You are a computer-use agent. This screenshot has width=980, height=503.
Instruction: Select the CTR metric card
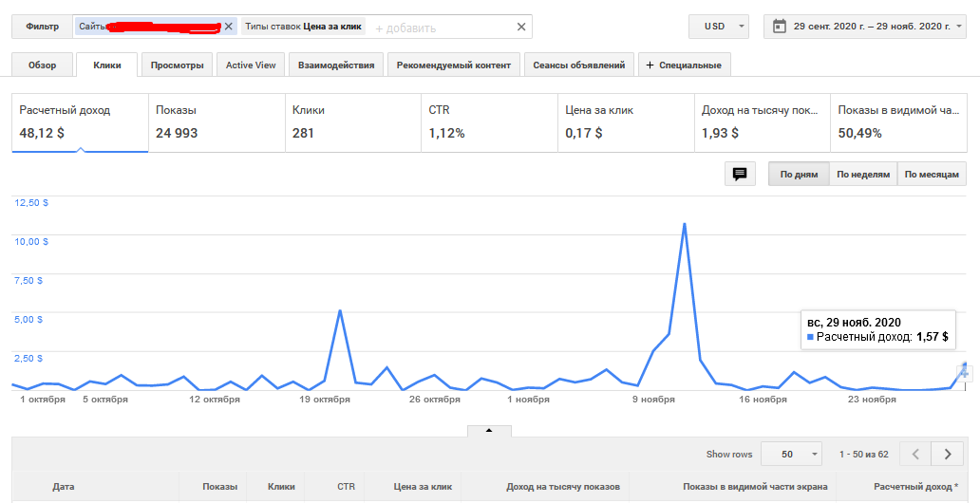(489, 122)
